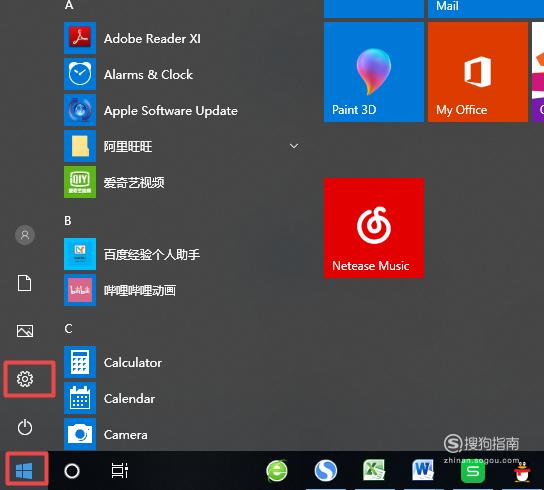This screenshot has height=490, width=544.
Task: Launch green e browser on taskbar
Action: point(277,471)
